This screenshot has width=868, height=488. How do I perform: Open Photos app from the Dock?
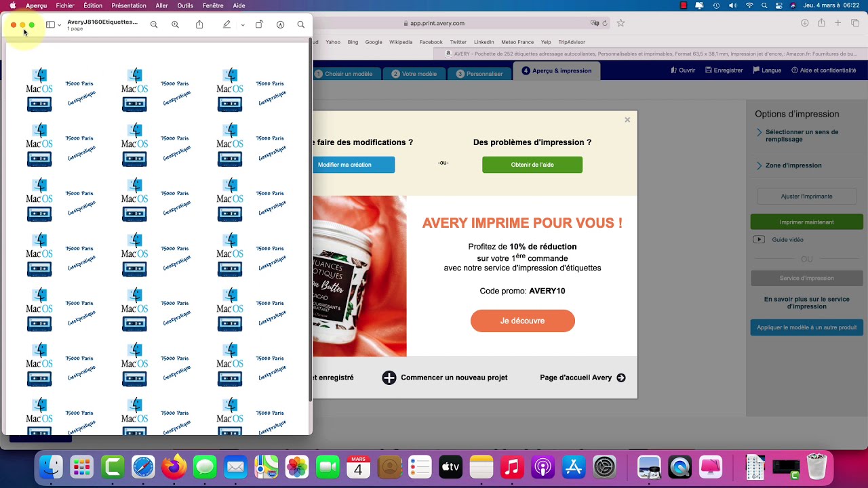297,467
